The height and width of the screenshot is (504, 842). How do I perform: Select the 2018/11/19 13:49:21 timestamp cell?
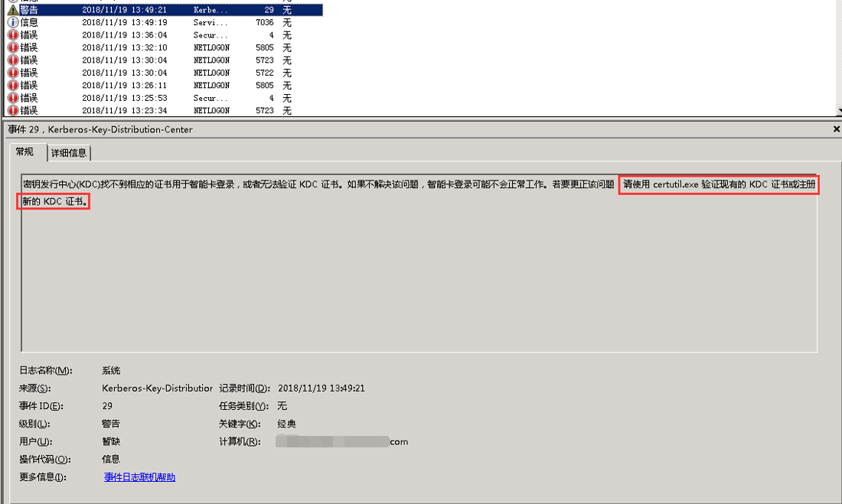click(x=125, y=10)
